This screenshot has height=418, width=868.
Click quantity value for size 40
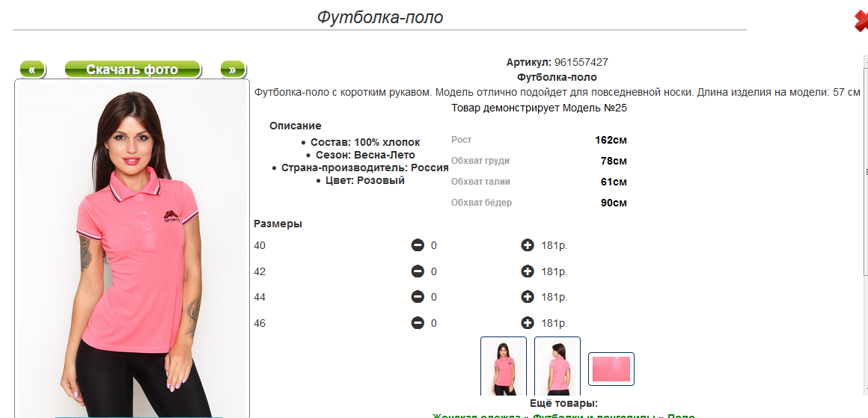[x=434, y=245]
